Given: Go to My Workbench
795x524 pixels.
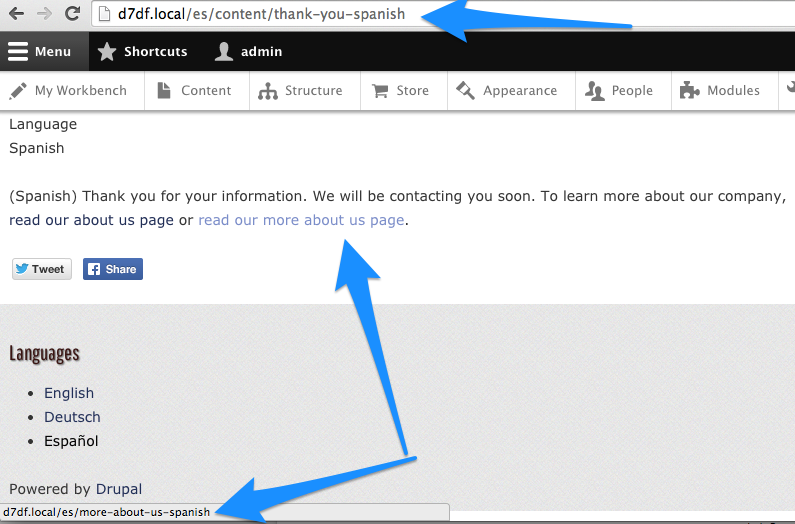Looking at the screenshot, I should tap(72, 91).
